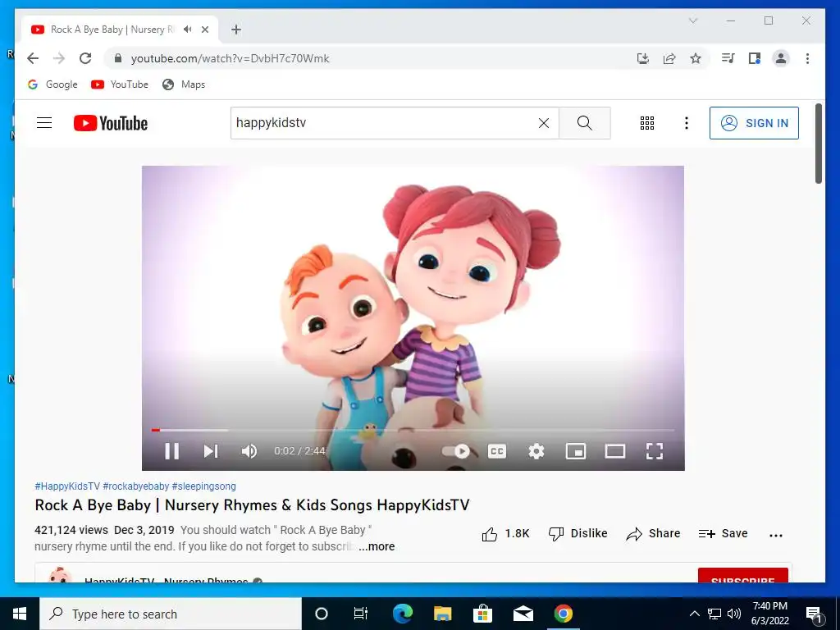Pause the video with the pause button
The image size is (840, 630).
pos(171,451)
